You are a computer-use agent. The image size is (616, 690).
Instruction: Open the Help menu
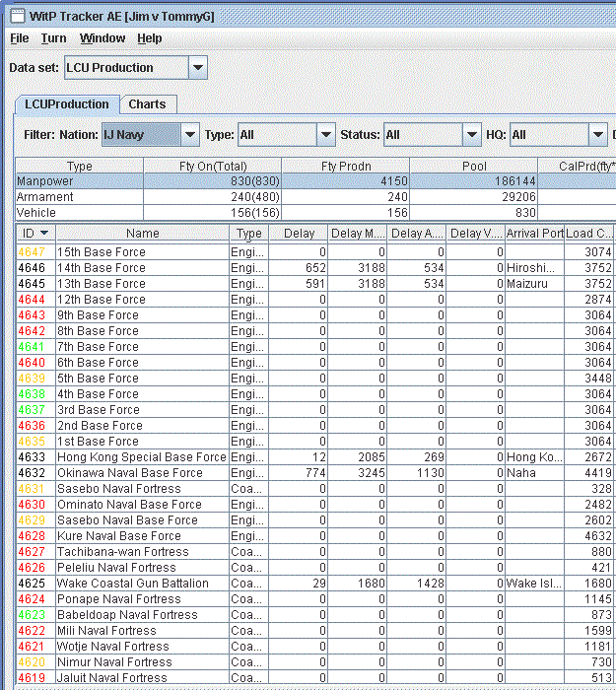click(x=150, y=38)
